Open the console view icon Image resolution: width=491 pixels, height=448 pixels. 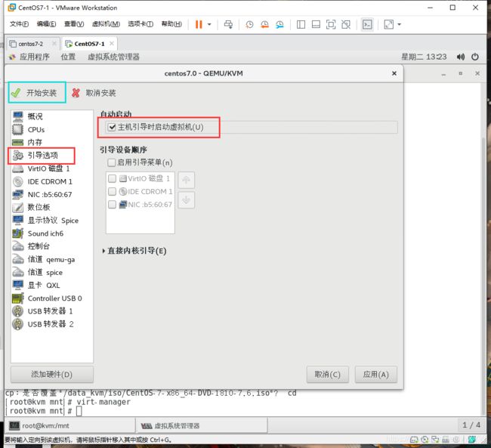[x=367, y=24]
